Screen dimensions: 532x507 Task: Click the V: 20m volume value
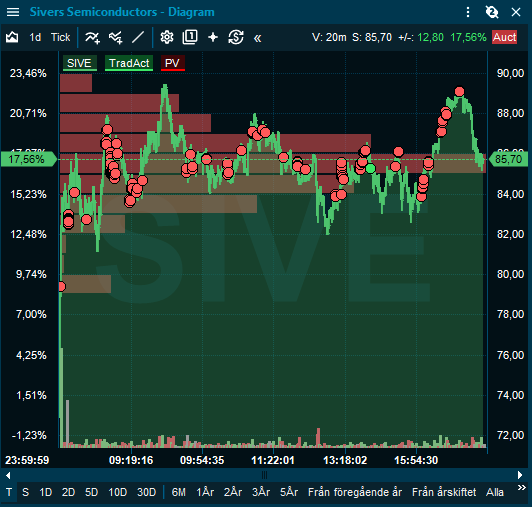point(329,37)
